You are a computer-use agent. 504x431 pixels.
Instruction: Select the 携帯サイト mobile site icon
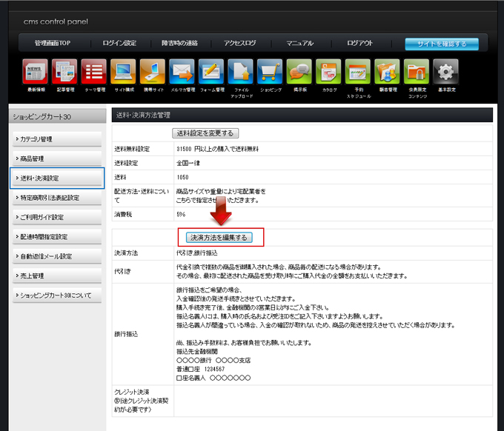click(x=153, y=72)
